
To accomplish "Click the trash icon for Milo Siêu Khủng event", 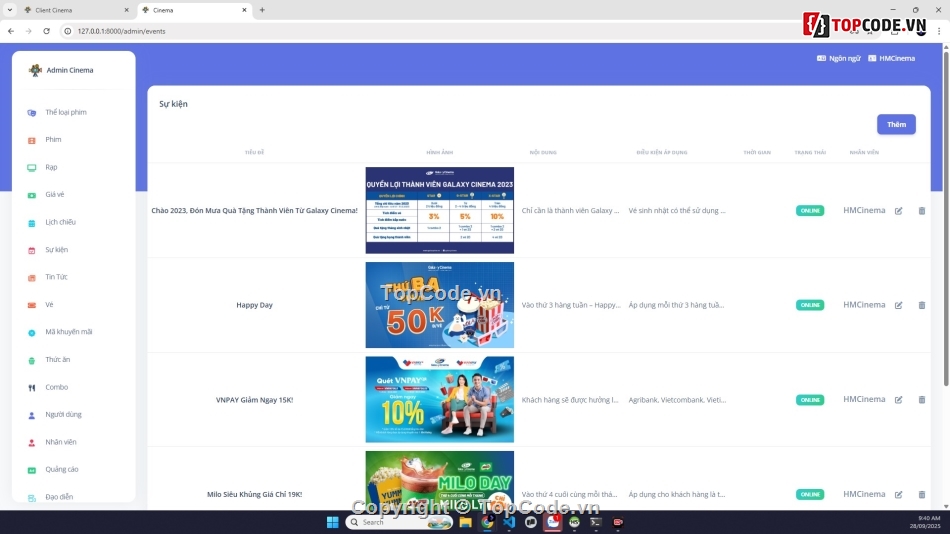I will [921, 494].
